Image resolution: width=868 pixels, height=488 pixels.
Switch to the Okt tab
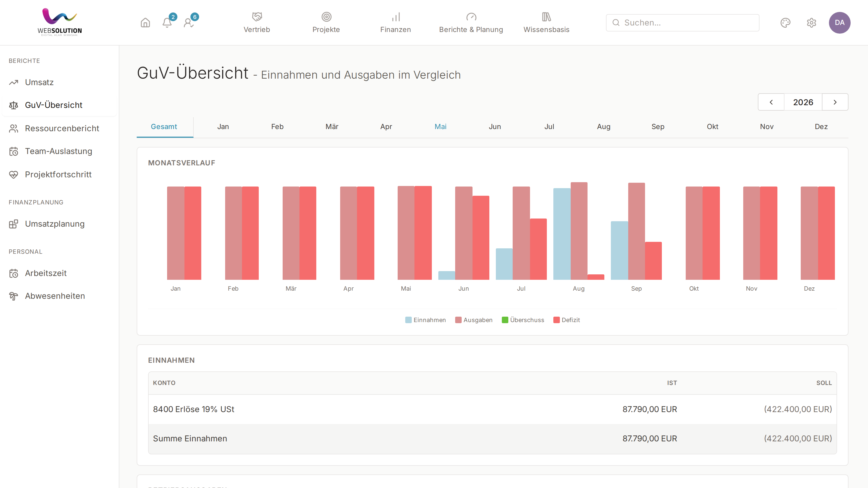pyautogui.click(x=712, y=127)
